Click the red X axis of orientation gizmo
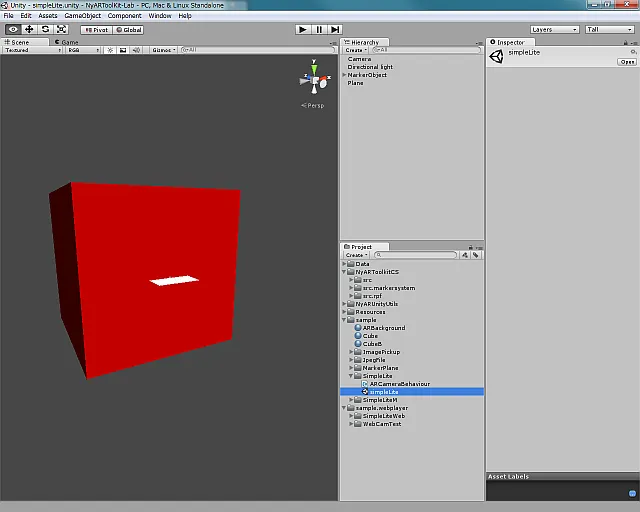640x512 pixels. pos(324,78)
